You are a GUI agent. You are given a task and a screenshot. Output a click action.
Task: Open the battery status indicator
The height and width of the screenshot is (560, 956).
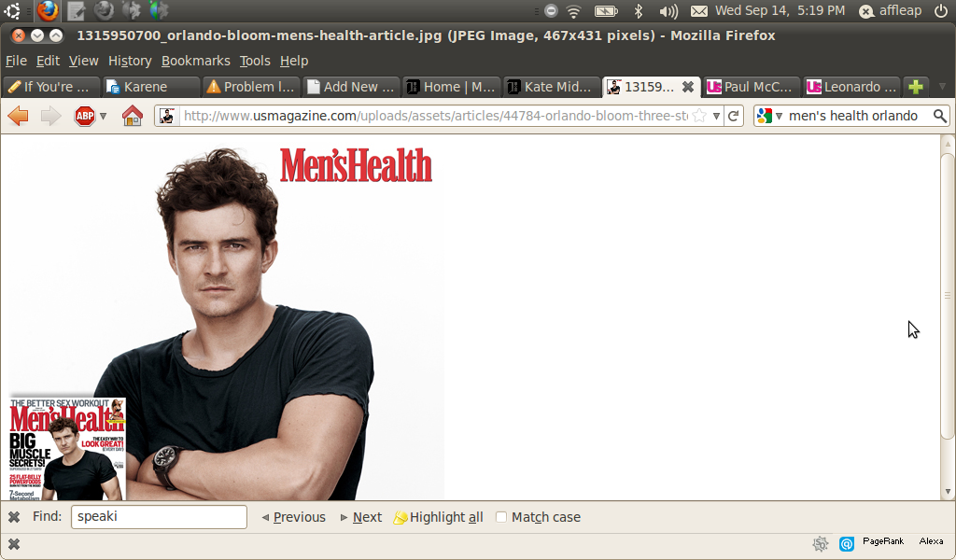[606, 10]
